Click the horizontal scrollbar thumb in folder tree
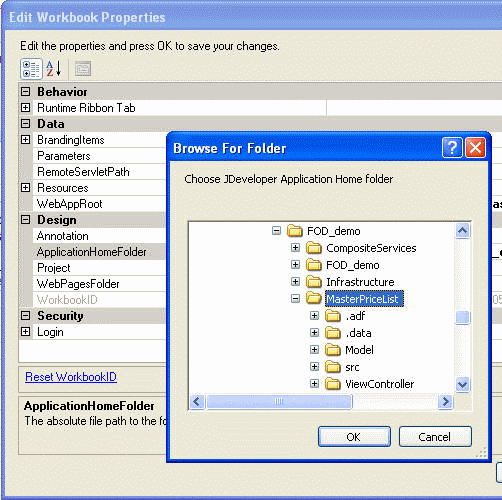 click(x=279, y=401)
